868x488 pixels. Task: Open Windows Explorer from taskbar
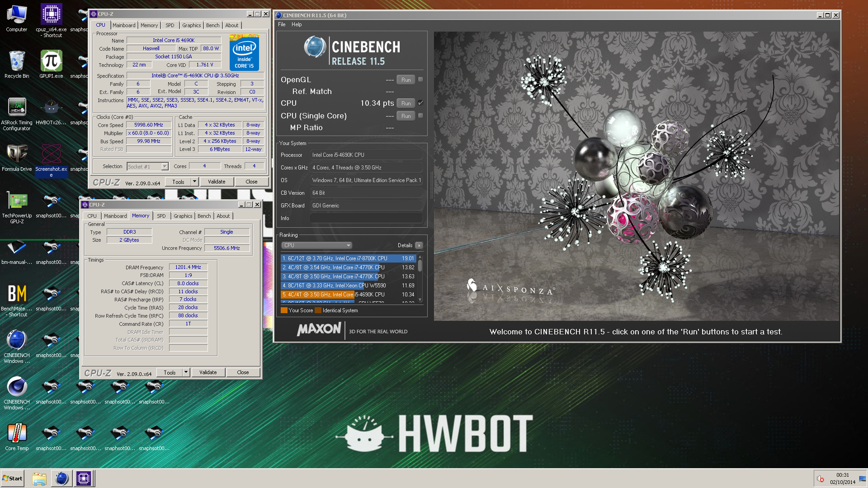coord(39,479)
